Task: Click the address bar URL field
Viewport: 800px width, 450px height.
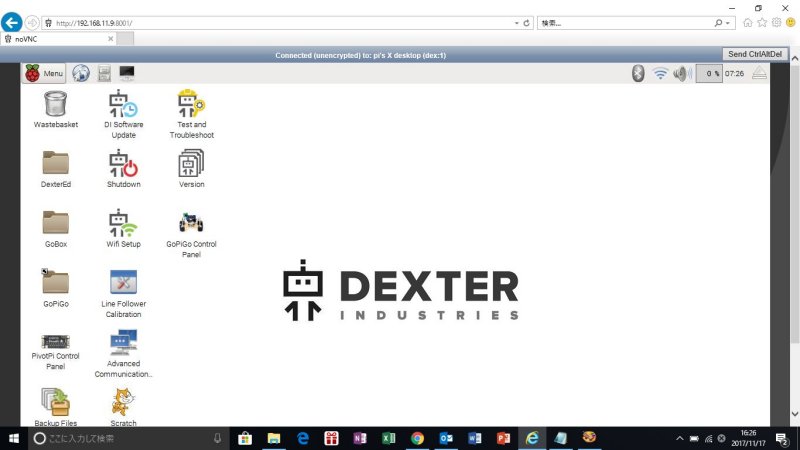Action: (280, 23)
